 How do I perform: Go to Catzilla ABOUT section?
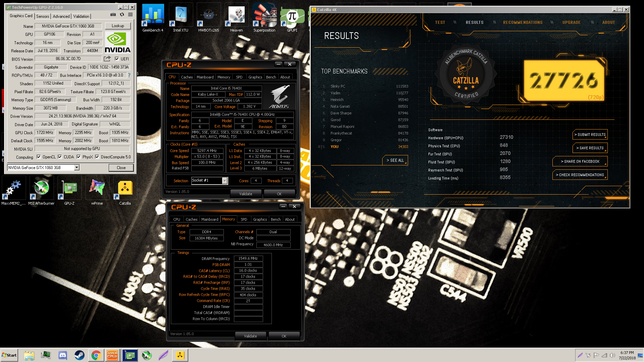point(608,22)
